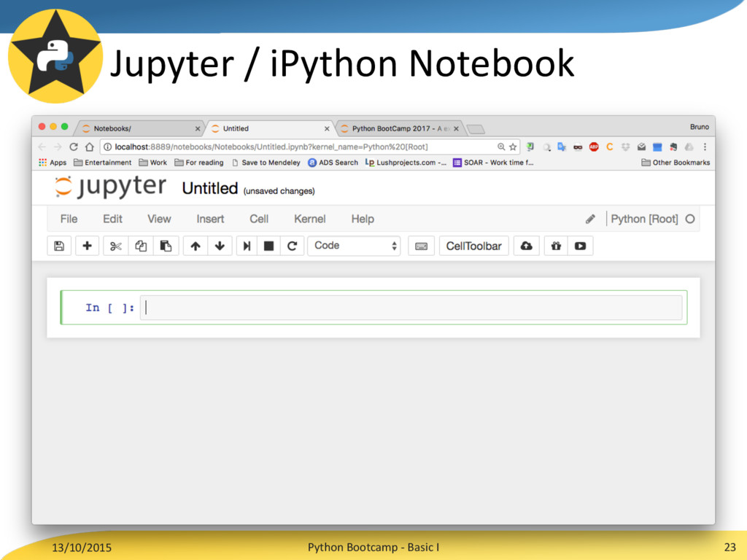This screenshot has width=747, height=560.
Task: Click the AdBlock Plus extension icon
Action: point(594,147)
